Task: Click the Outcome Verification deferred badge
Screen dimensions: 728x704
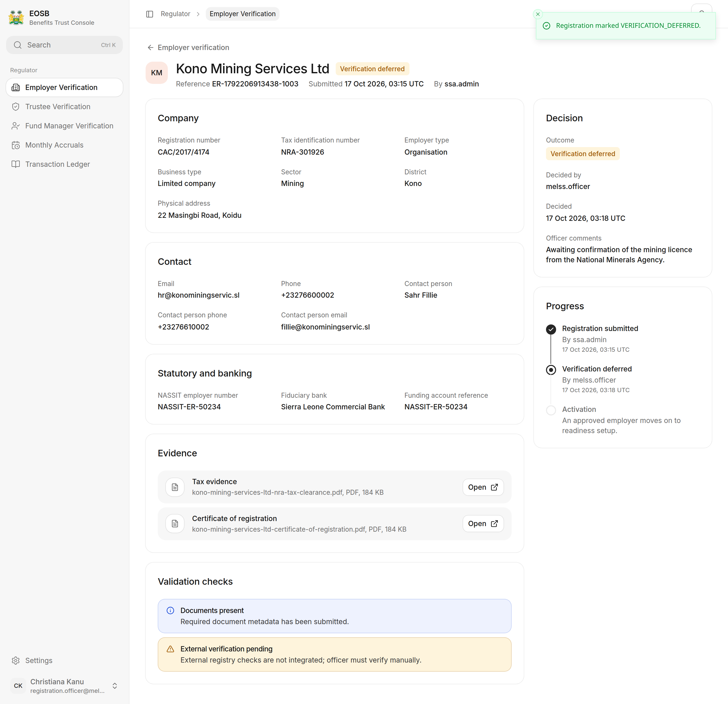Action: [583, 154]
